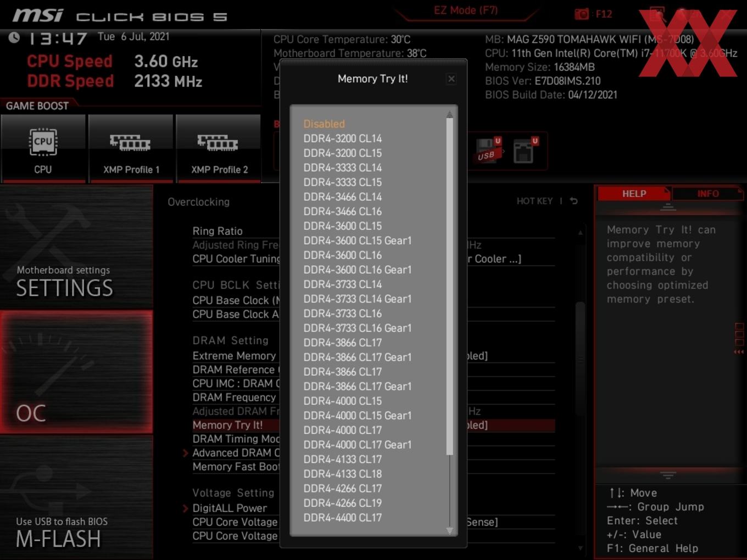Expand the DigitALL Power submenu

[x=230, y=508]
